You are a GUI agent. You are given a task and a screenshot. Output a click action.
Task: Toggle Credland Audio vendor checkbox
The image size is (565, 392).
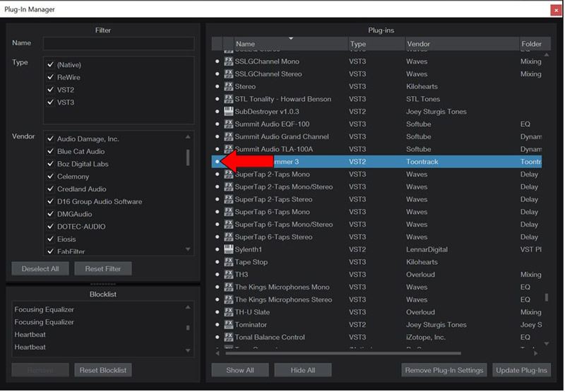[x=50, y=189]
